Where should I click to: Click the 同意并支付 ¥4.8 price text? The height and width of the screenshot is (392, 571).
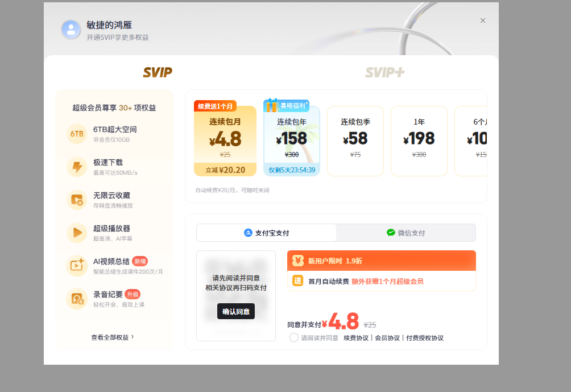pyautogui.click(x=324, y=321)
